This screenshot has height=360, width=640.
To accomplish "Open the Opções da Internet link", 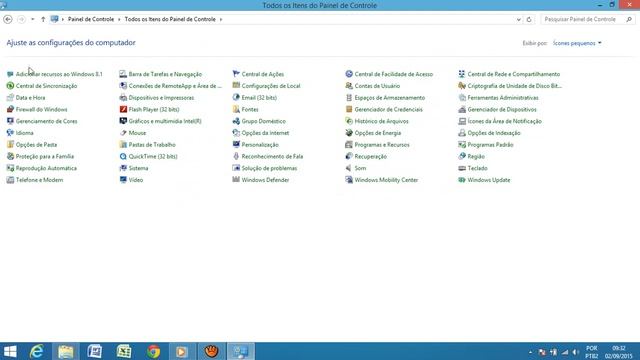I will coord(265,133).
